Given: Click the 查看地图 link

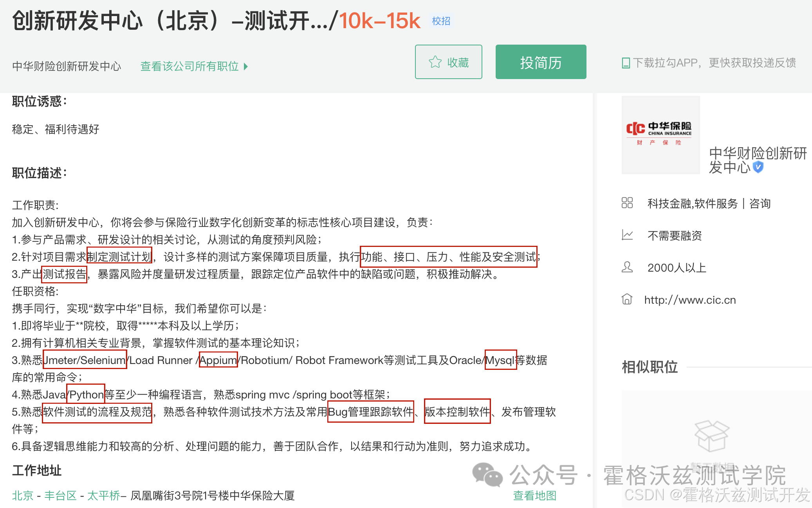Looking at the screenshot, I should 534,495.
